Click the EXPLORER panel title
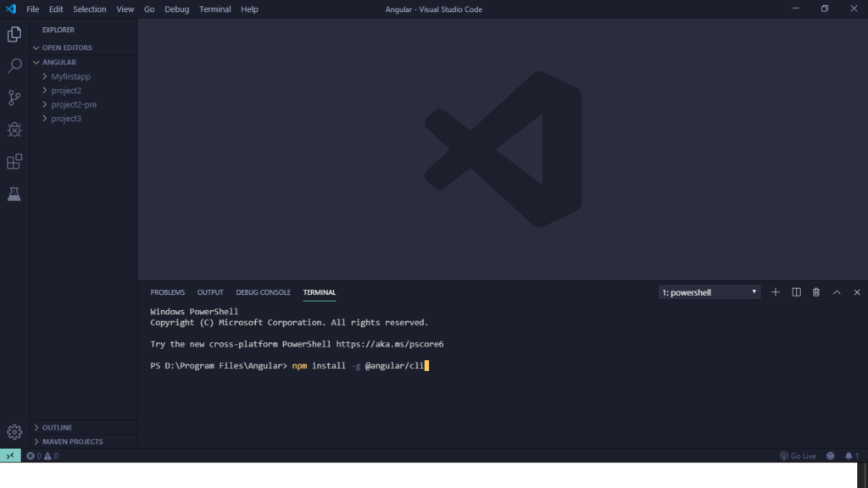This screenshot has width=868, height=488. 58,30
